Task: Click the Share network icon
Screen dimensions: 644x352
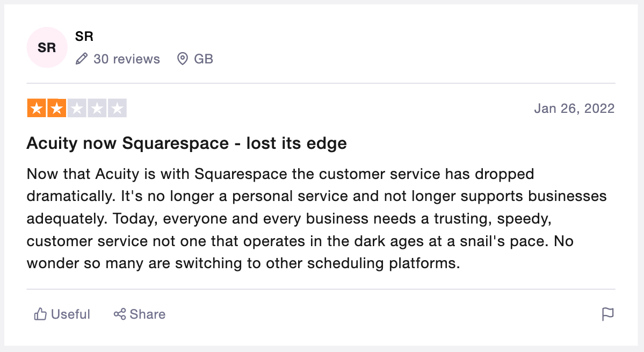Action: tap(119, 314)
